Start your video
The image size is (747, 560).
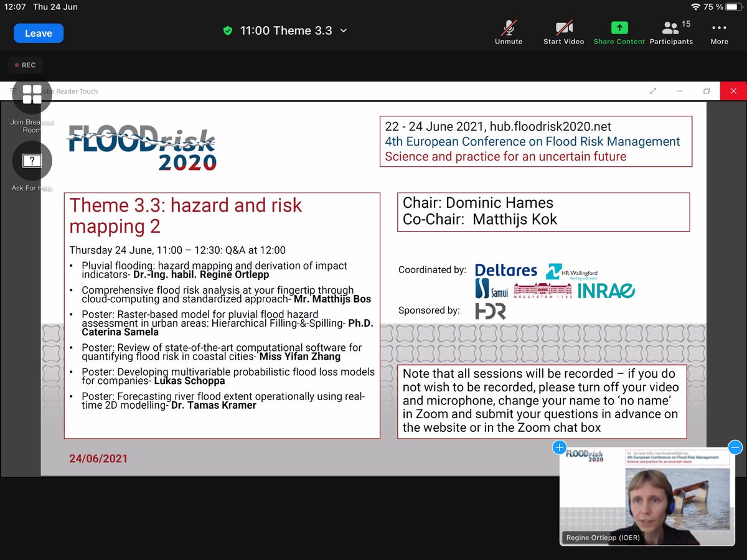(x=563, y=31)
